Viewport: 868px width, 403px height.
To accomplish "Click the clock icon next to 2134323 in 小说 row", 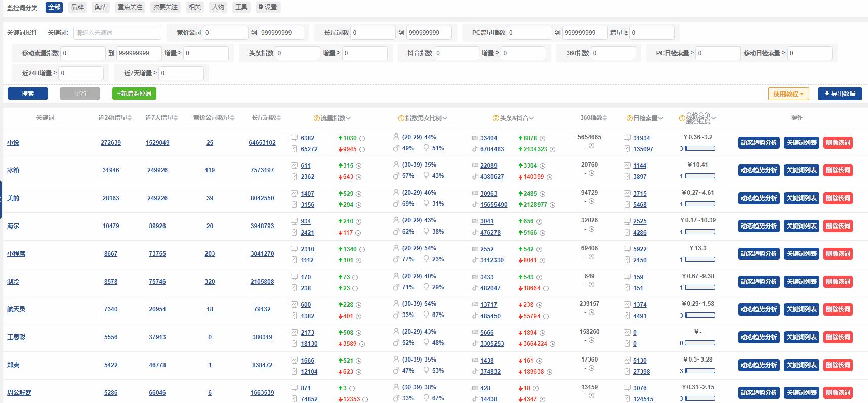I will 553,150.
